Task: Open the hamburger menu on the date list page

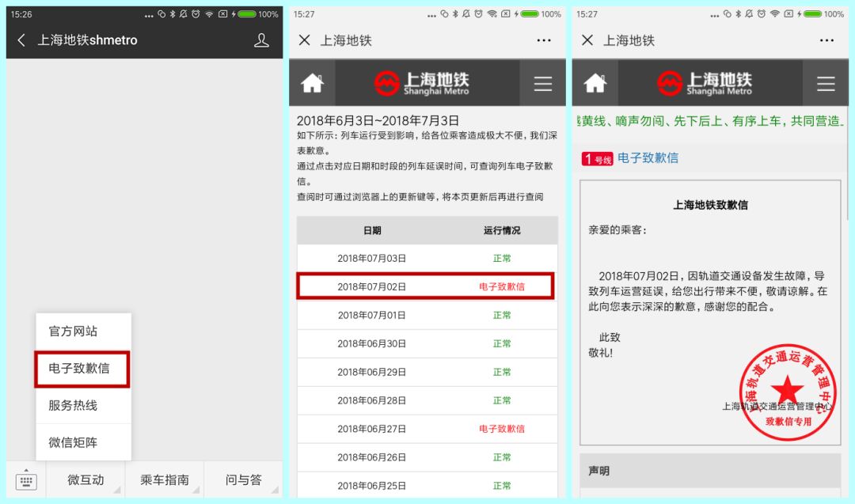Action: pos(542,83)
